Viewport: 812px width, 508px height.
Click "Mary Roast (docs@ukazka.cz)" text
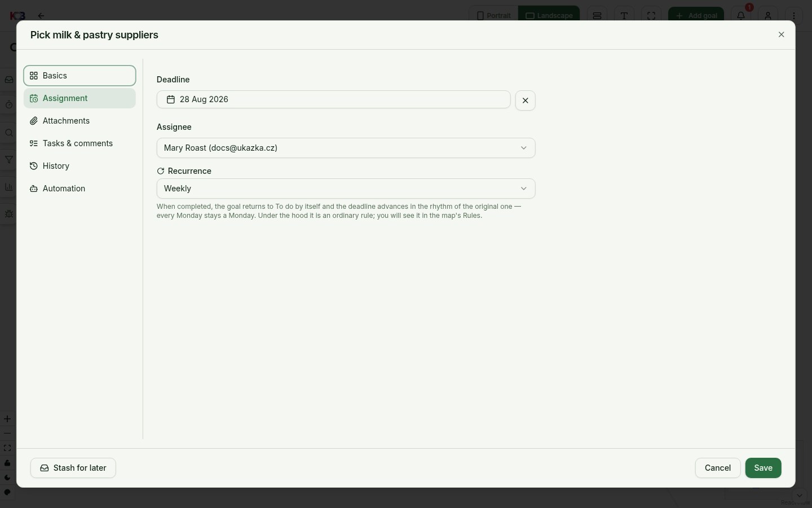[220, 148]
